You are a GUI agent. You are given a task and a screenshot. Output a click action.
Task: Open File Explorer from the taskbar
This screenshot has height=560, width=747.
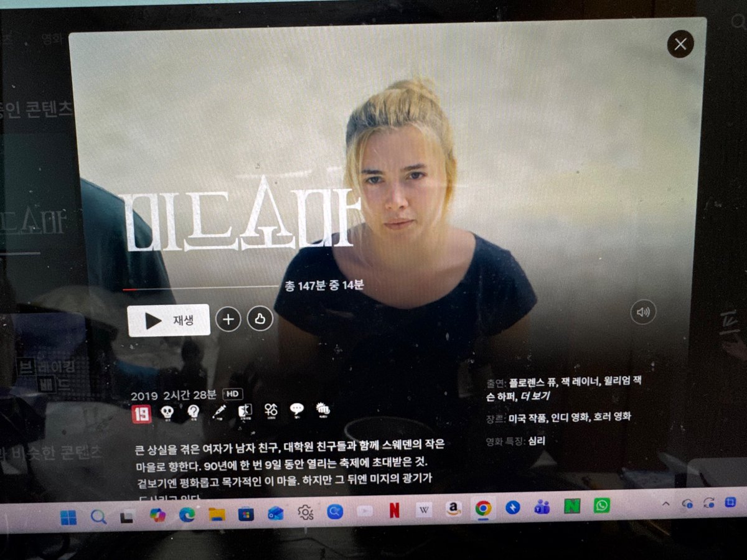[x=217, y=514]
